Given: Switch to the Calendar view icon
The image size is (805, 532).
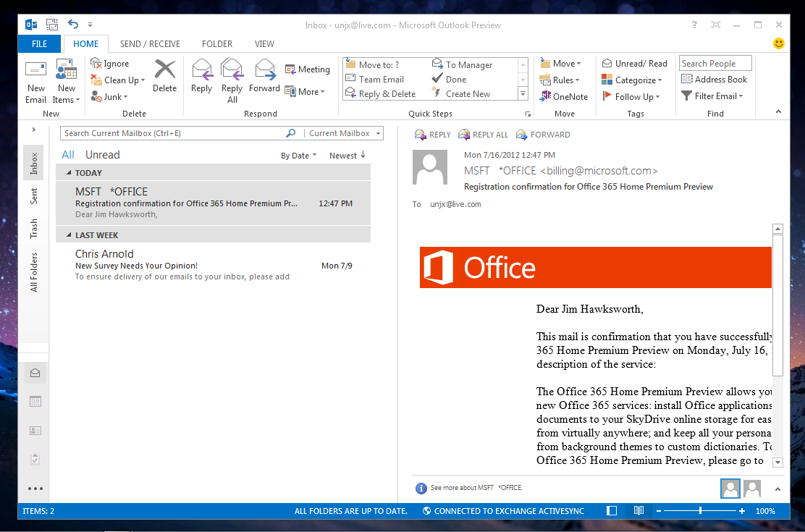Looking at the screenshot, I should [x=33, y=402].
